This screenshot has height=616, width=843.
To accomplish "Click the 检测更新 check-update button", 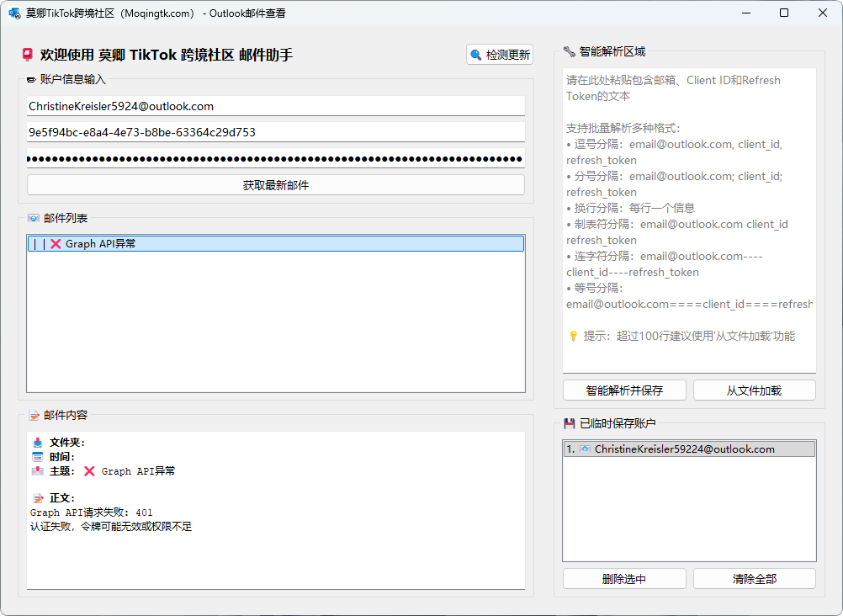I will (500, 55).
